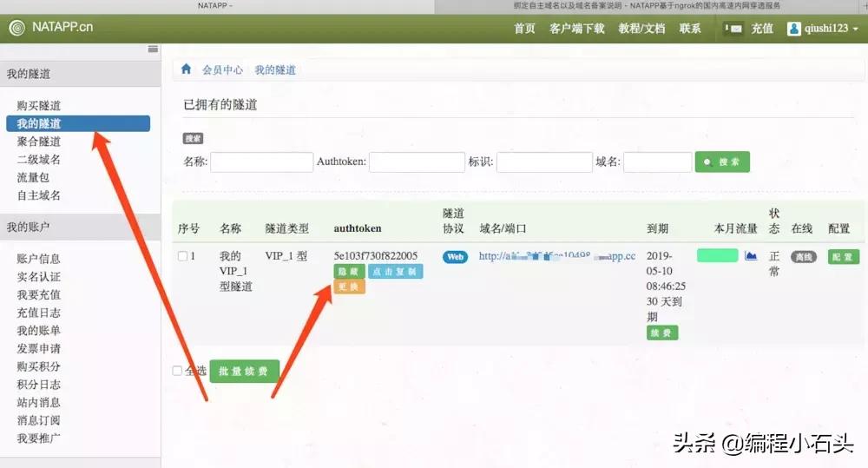This screenshot has height=468, width=868.
Task: Toggle the sidebar collapse menu icon
Action: [x=153, y=49]
